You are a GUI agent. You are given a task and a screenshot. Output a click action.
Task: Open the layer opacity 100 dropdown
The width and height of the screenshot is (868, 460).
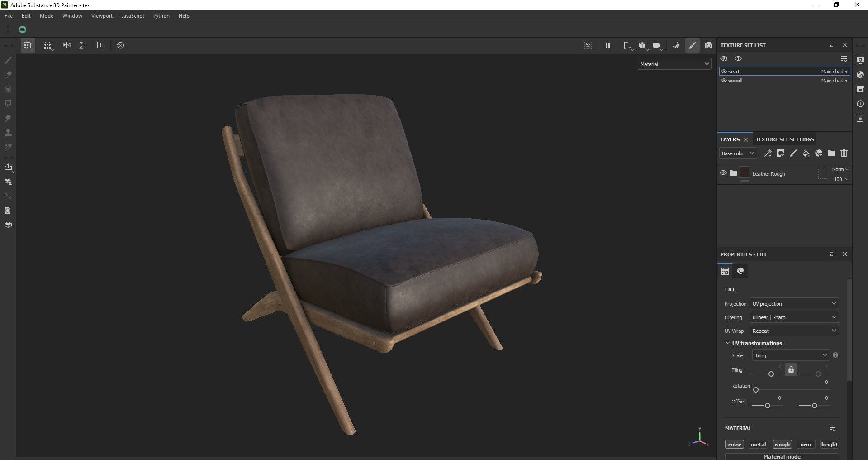click(841, 179)
